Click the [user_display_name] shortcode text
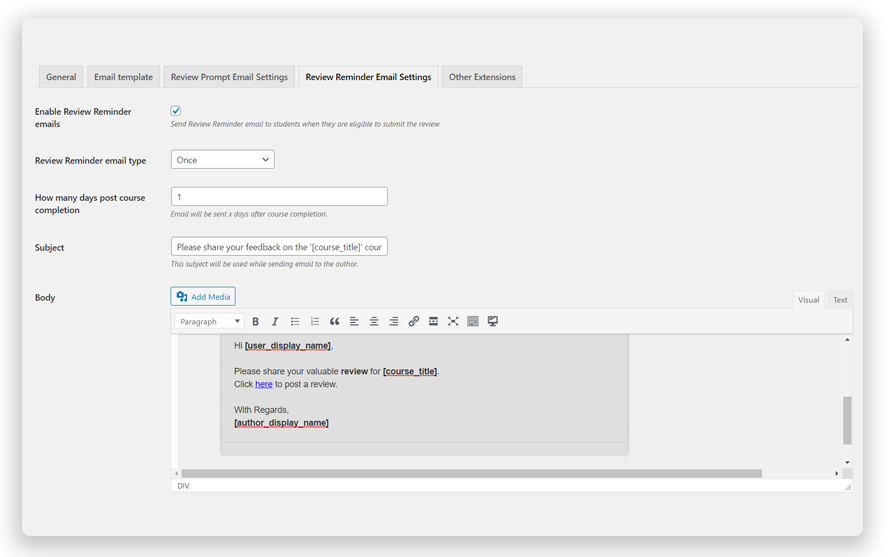 [x=288, y=346]
